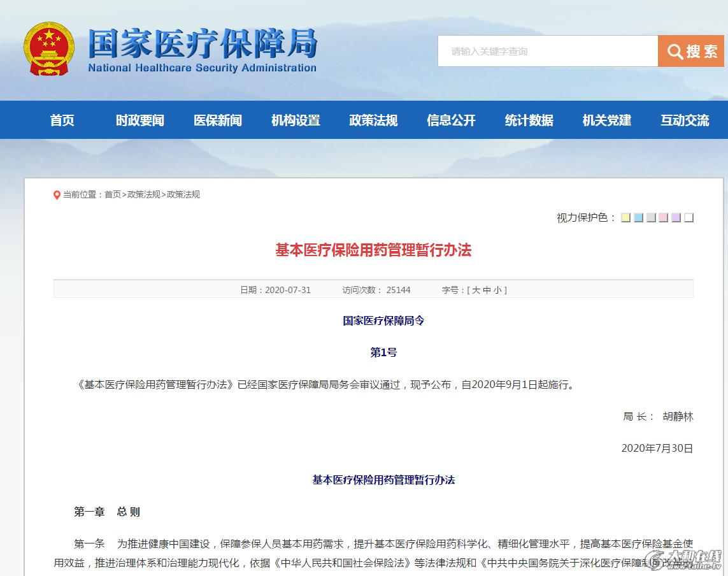Click the chapter heading 第一章 总则
The image size is (728, 576).
click(107, 512)
